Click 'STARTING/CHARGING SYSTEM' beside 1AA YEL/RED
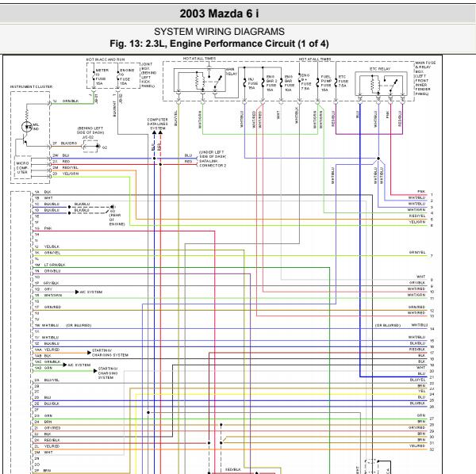The width and height of the screenshot is (476, 474). point(110,353)
